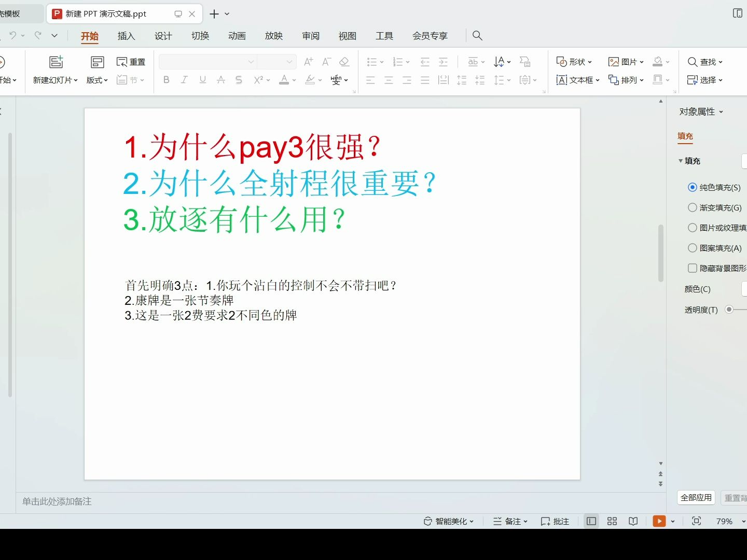
Task: Align text left in the ribbon
Action: coord(370,80)
